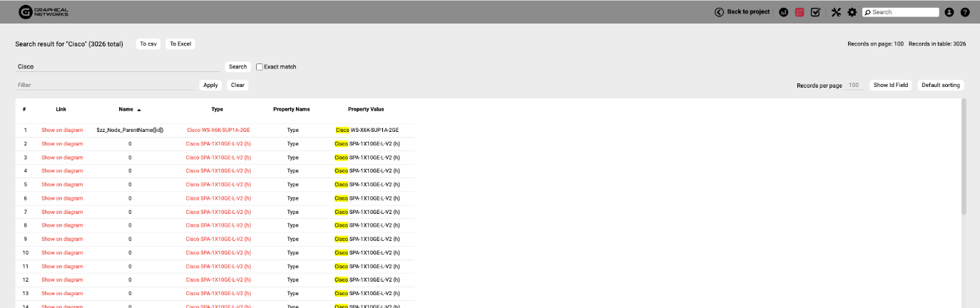The image size is (980, 308).
Task: Export results with To Excel button
Action: point(180,44)
